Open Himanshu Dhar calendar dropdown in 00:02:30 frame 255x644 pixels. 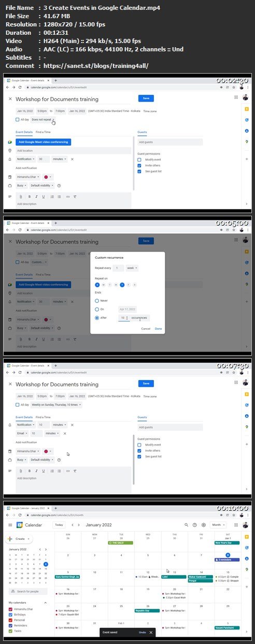click(28, 177)
